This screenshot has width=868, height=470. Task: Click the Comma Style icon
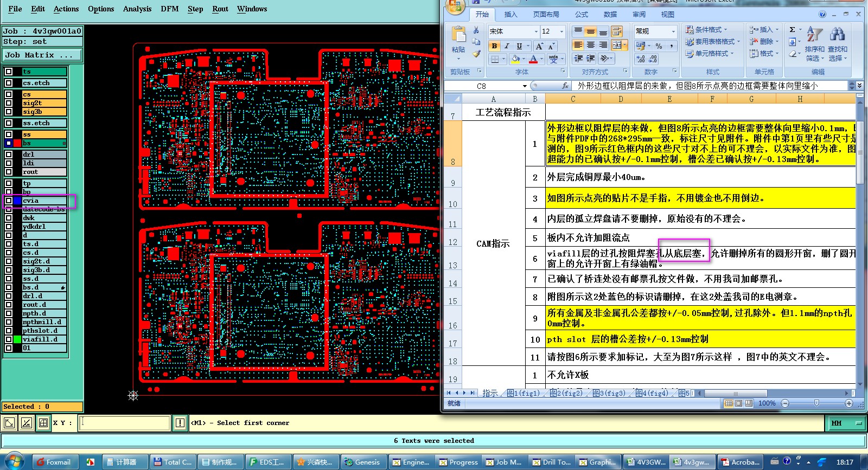coord(672,46)
